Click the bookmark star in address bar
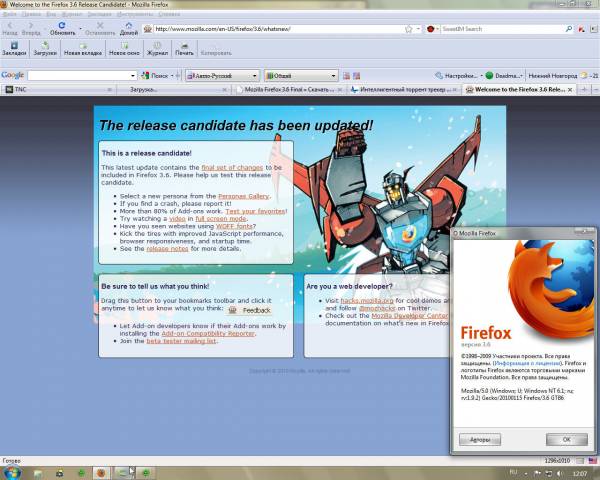The height and width of the screenshot is (480, 600). 408,29
